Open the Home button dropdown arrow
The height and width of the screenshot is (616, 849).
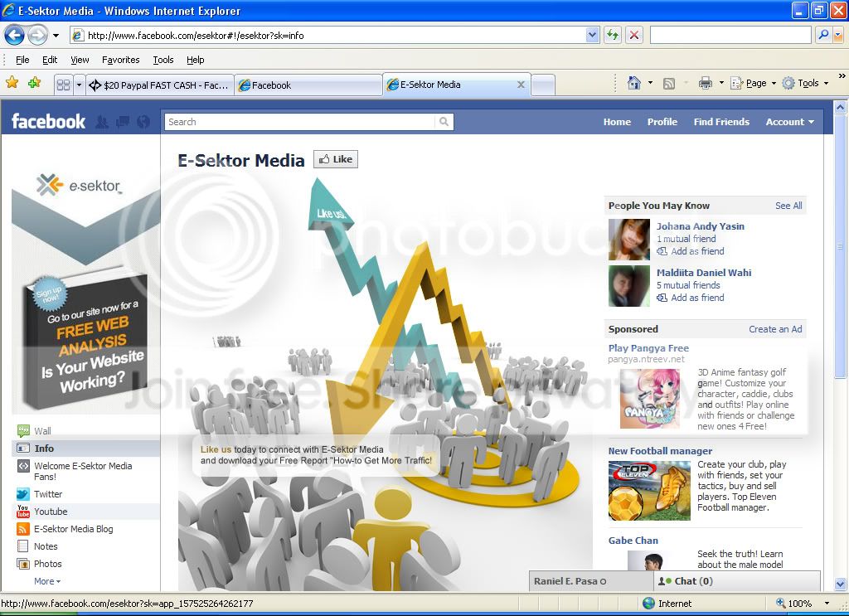pos(650,83)
